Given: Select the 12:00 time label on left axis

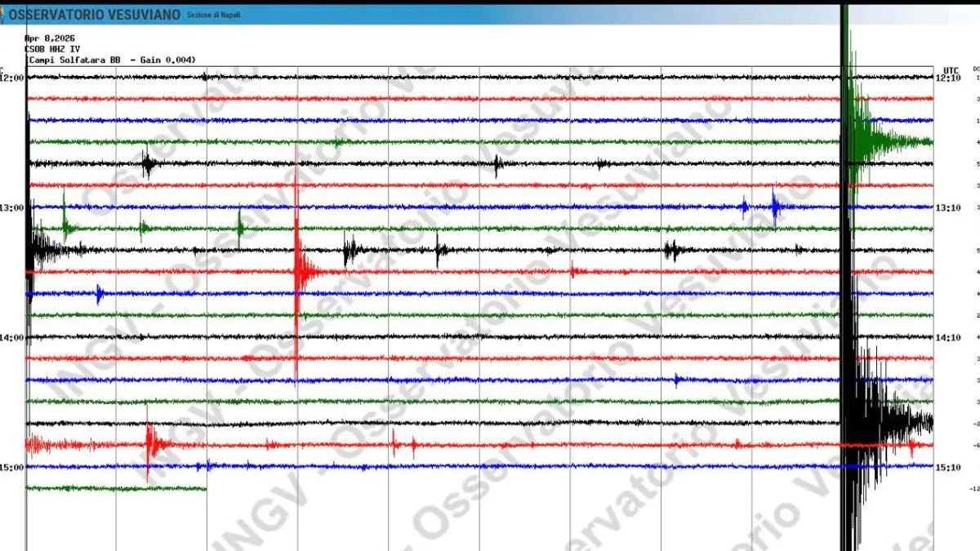Looking at the screenshot, I should tap(12, 78).
